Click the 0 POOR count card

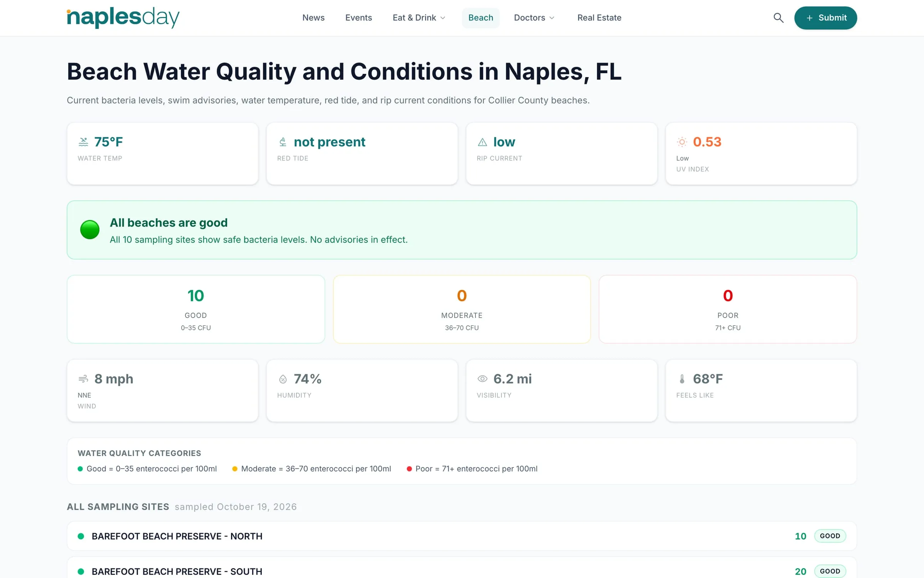click(728, 309)
